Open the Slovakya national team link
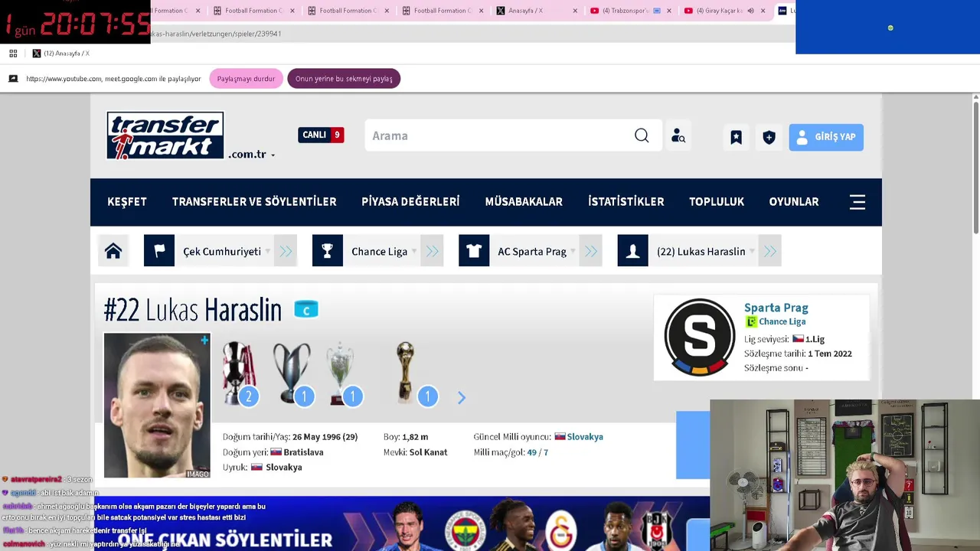This screenshot has height=551, width=980. (x=585, y=437)
